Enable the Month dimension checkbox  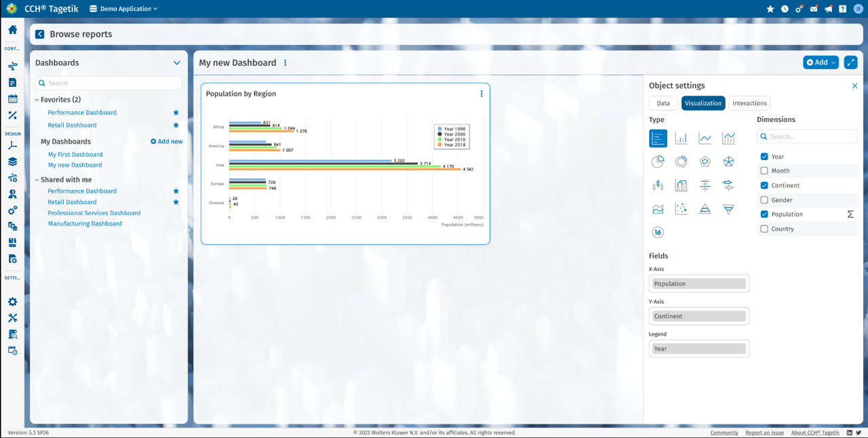tap(764, 171)
